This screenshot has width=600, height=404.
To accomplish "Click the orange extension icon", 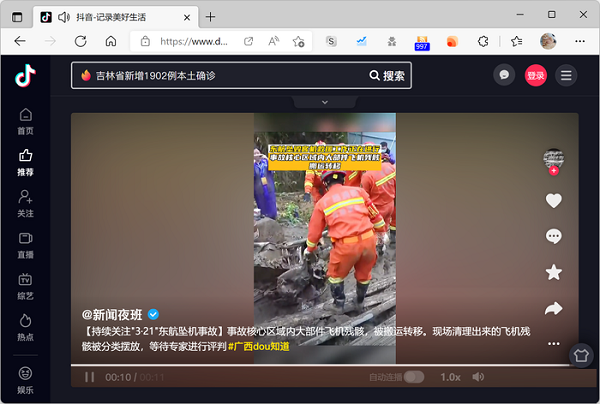I will pyautogui.click(x=452, y=41).
